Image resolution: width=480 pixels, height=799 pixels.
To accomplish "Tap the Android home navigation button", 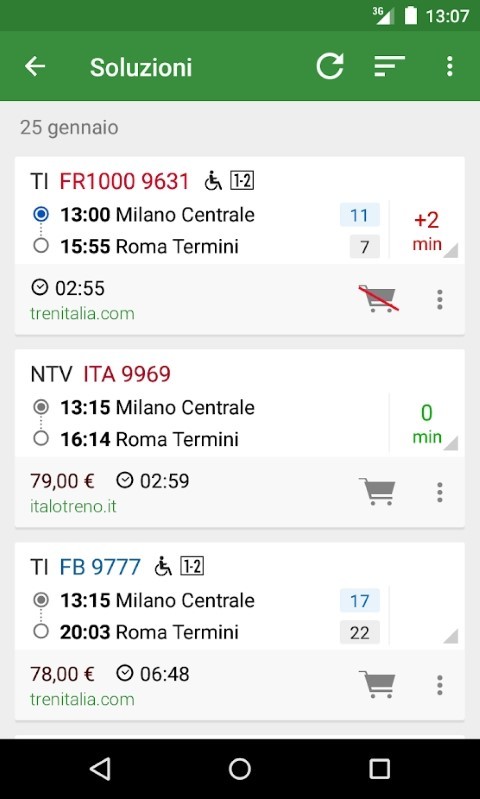I will tap(239, 769).
